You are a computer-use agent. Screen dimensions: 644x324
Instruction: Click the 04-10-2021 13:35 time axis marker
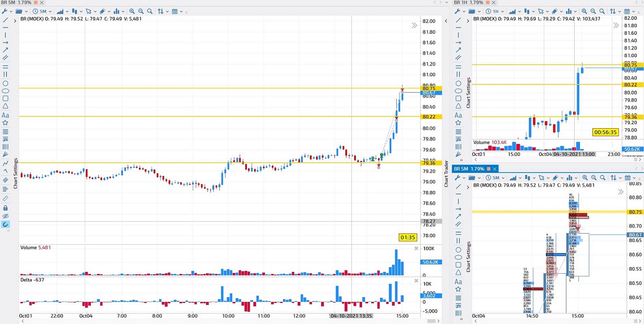[x=351, y=316]
